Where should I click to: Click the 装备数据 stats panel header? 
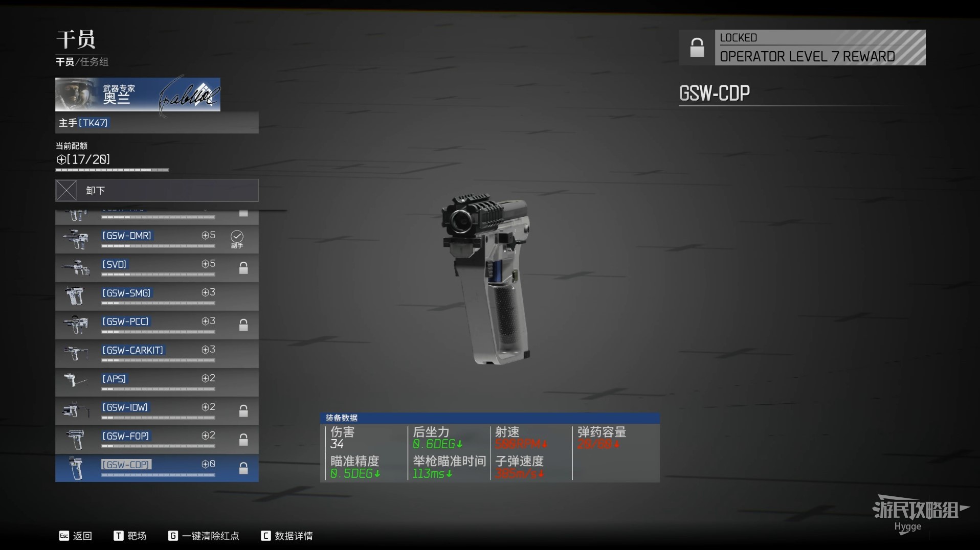point(489,418)
